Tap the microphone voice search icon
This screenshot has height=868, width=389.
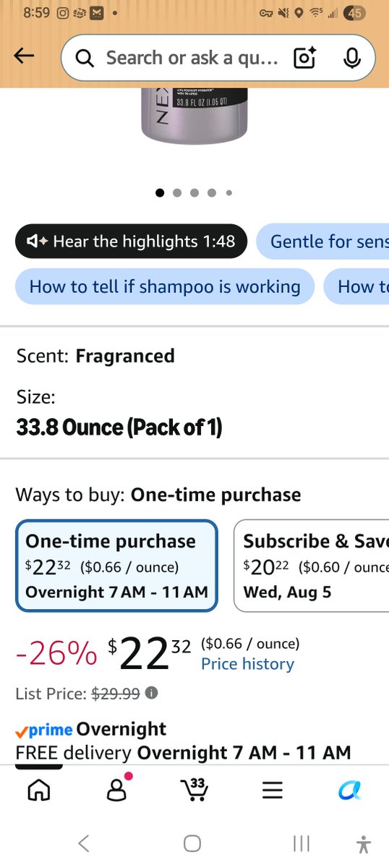[351, 58]
